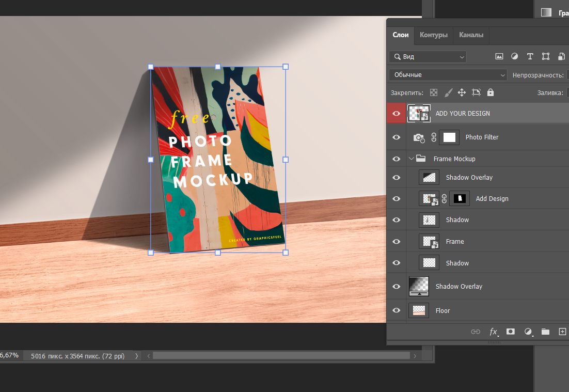Hide the Photo Filter layer

pos(397,137)
